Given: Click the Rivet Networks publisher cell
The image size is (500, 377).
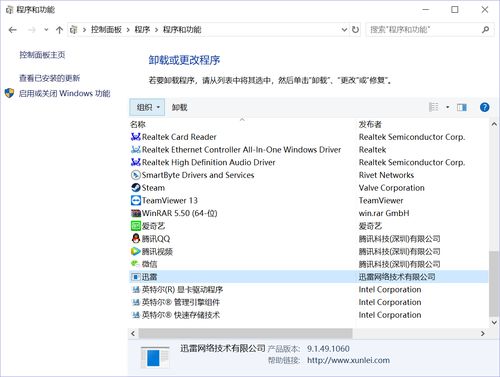Looking at the screenshot, I should click(x=386, y=175).
